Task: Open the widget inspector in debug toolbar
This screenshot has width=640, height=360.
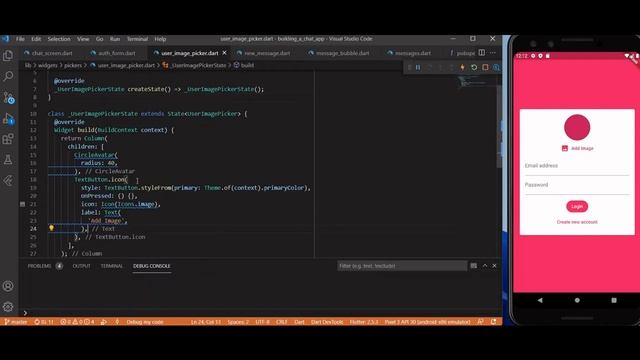Action: (x=496, y=67)
